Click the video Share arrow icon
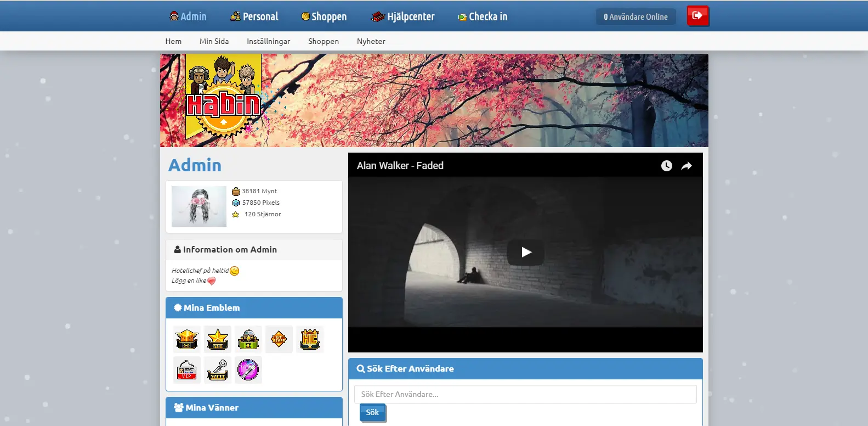The width and height of the screenshot is (868, 426). pyautogui.click(x=687, y=166)
